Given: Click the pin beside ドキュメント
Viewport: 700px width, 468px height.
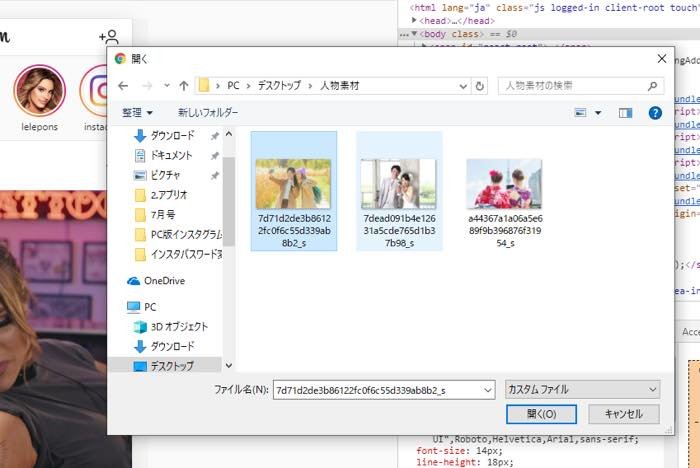Looking at the screenshot, I should tap(215, 155).
